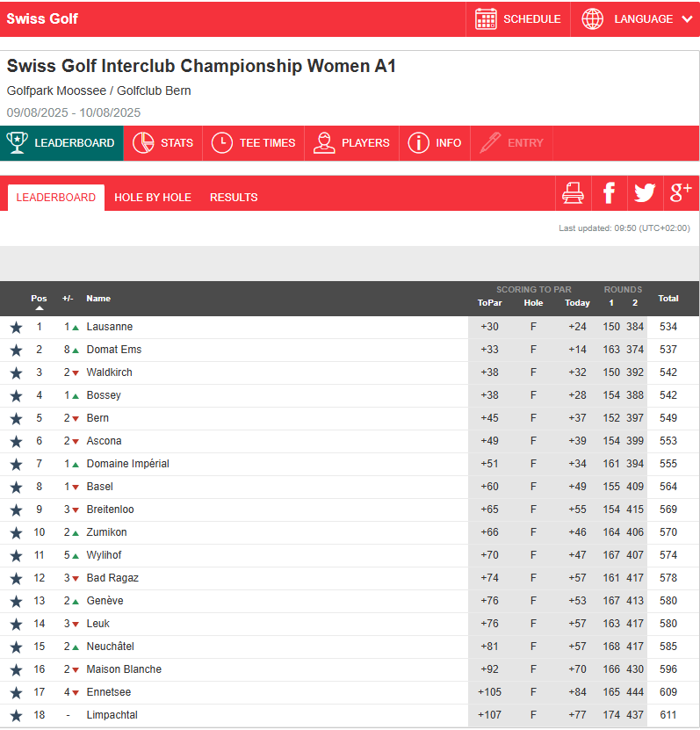Click Lausanne's total score 534

668,327
